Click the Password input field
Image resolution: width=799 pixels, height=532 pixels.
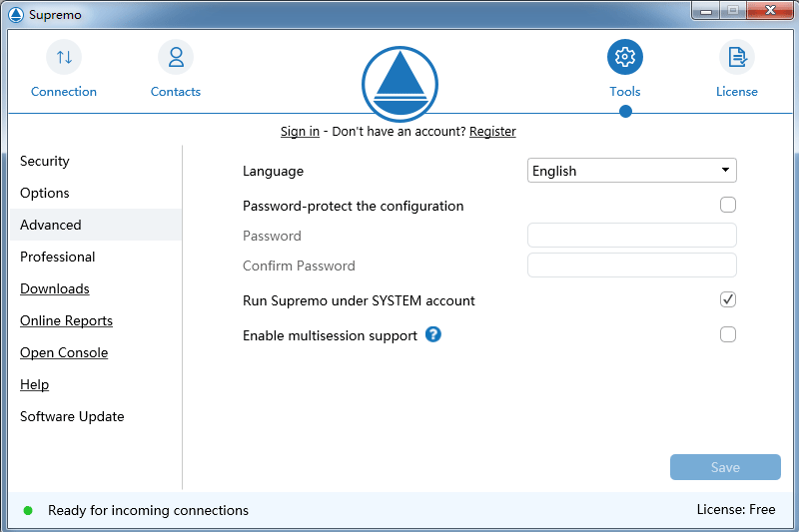pyautogui.click(x=632, y=236)
